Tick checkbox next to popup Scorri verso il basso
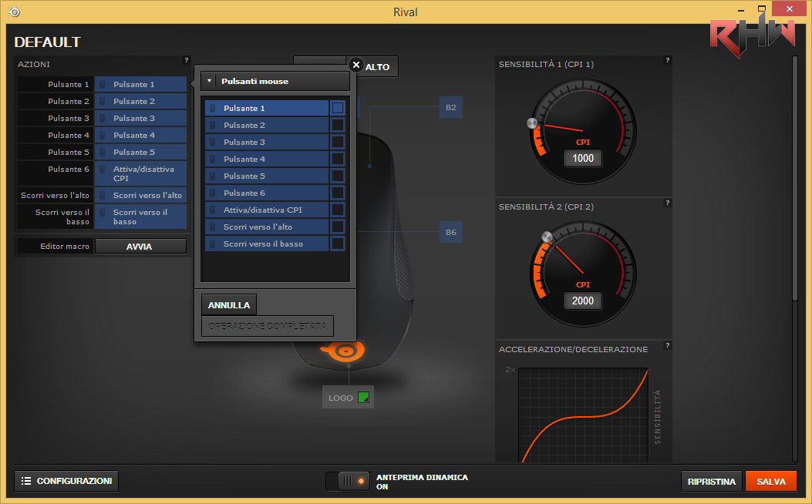The width and height of the screenshot is (812, 504). point(338,244)
